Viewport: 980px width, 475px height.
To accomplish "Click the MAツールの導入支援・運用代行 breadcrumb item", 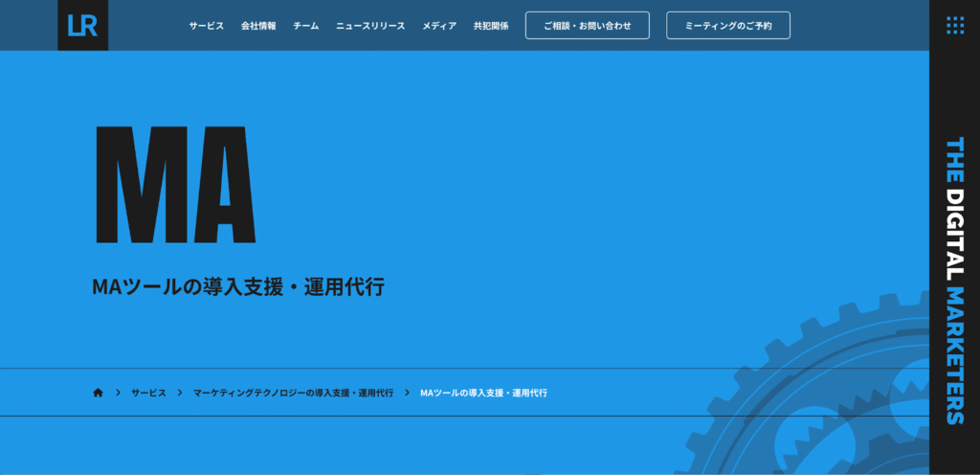I will click(x=483, y=393).
